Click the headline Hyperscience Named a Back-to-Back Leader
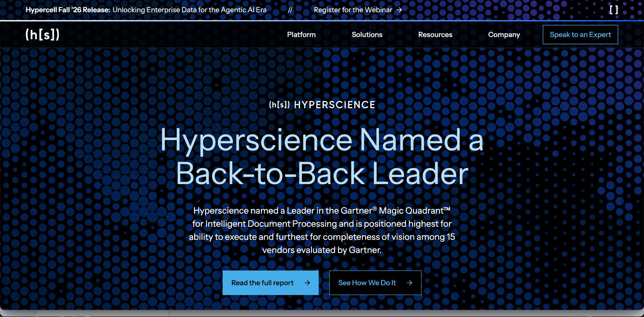This screenshot has width=644, height=317. (x=322, y=156)
